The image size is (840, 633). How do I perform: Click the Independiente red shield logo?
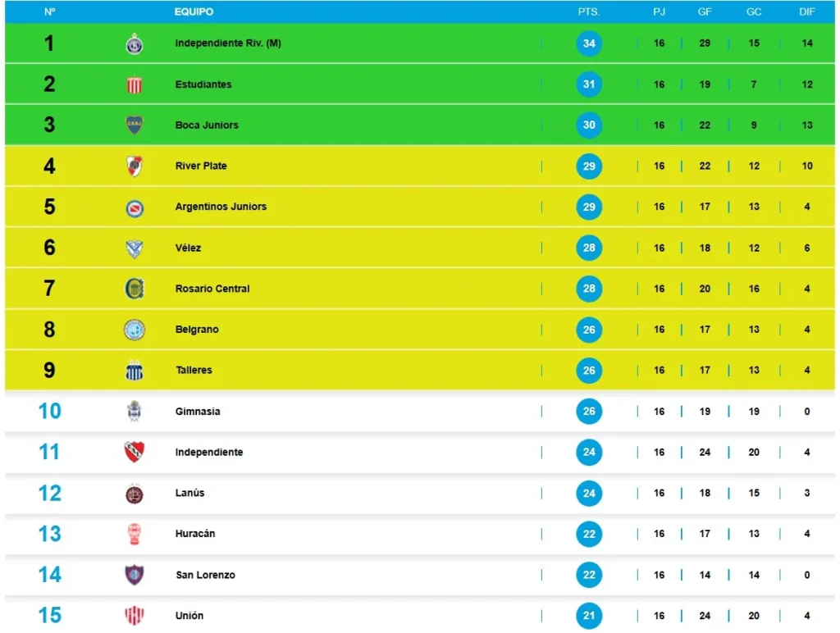tap(134, 453)
